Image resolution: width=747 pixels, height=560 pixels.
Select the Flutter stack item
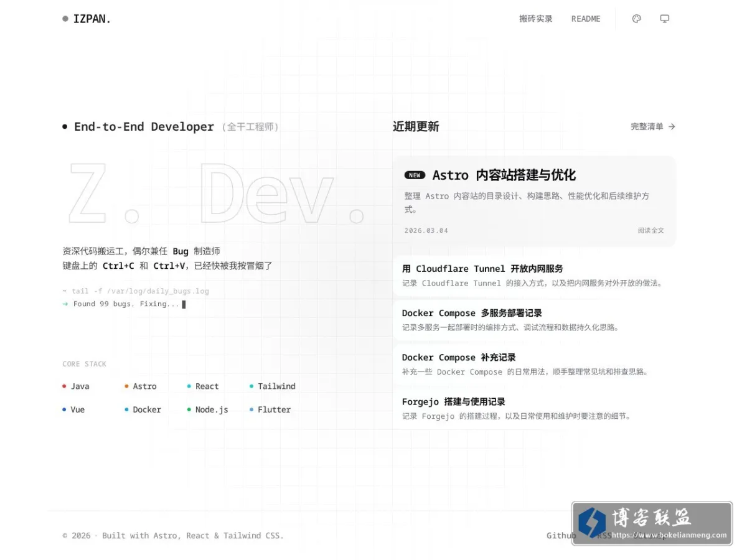(x=270, y=409)
